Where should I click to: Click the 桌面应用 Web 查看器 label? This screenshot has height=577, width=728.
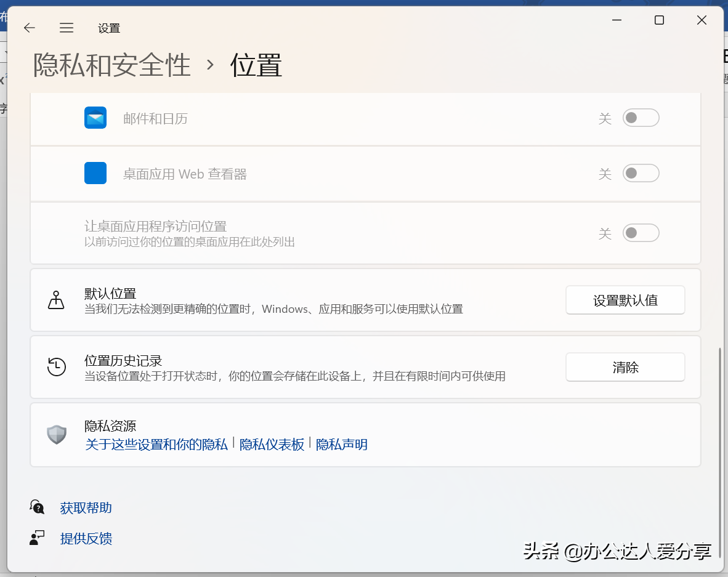(x=185, y=174)
